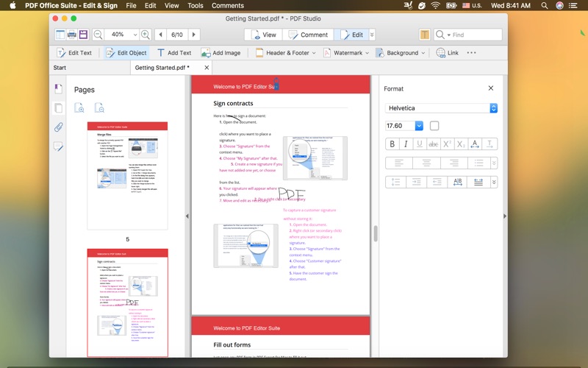Switch to Edit mode
The height and width of the screenshot is (368, 588).
coord(351,35)
